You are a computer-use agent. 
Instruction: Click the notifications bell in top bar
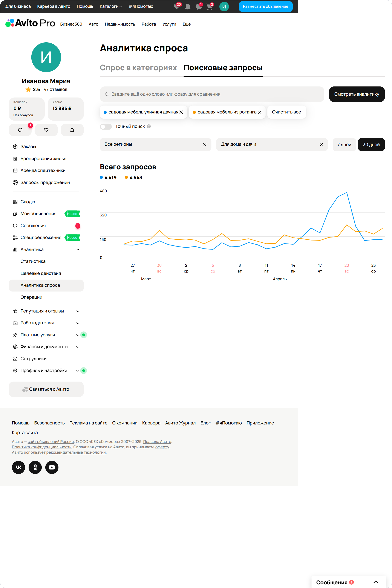pos(188,7)
